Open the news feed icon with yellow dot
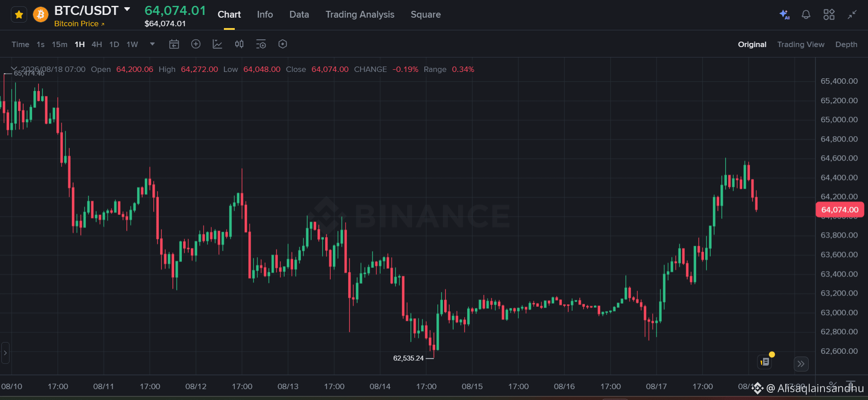This screenshot has width=868, height=400. (x=765, y=362)
